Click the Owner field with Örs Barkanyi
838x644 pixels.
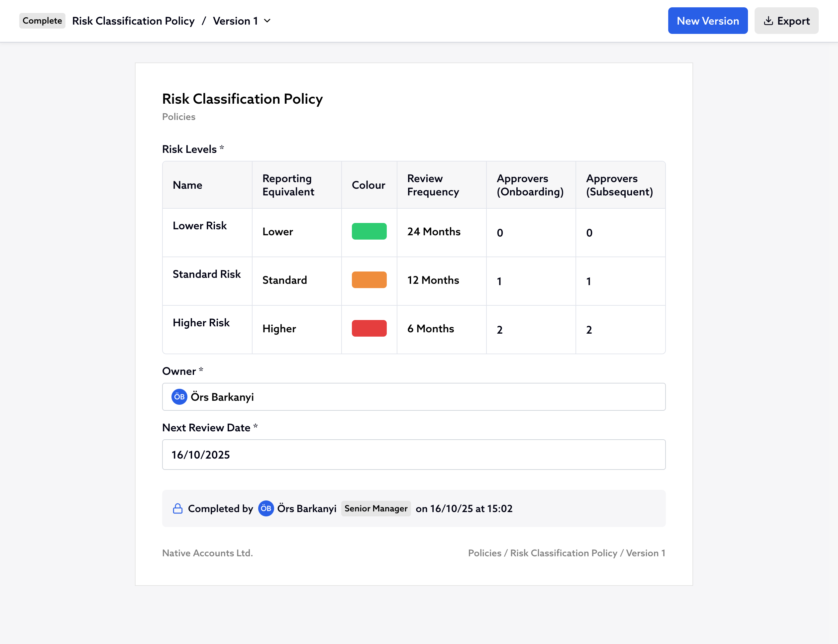click(x=413, y=397)
